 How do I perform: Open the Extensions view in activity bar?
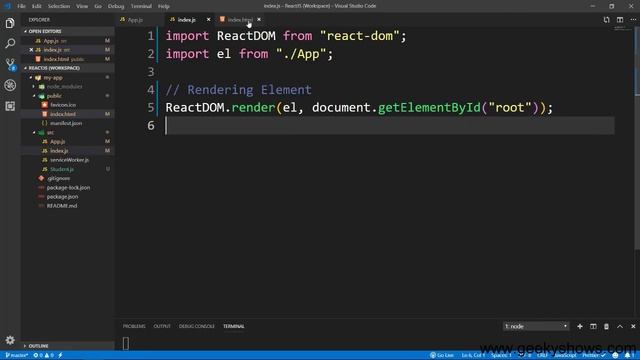tap(10, 106)
